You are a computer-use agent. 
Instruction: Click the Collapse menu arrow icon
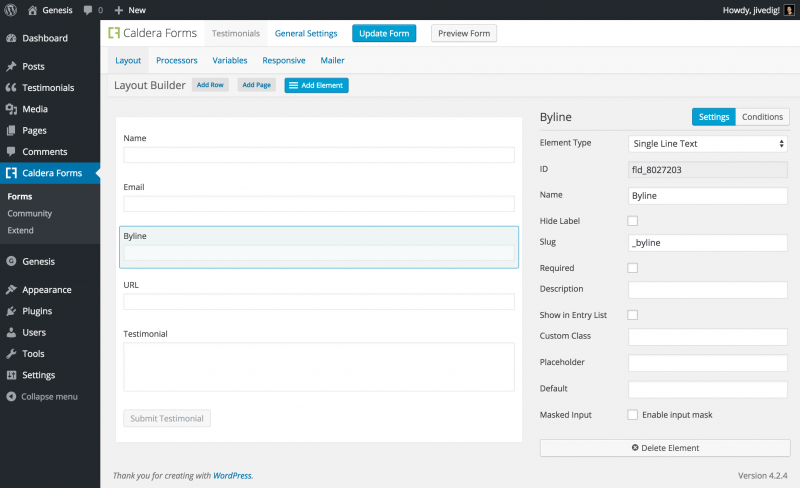coord(11,397)
